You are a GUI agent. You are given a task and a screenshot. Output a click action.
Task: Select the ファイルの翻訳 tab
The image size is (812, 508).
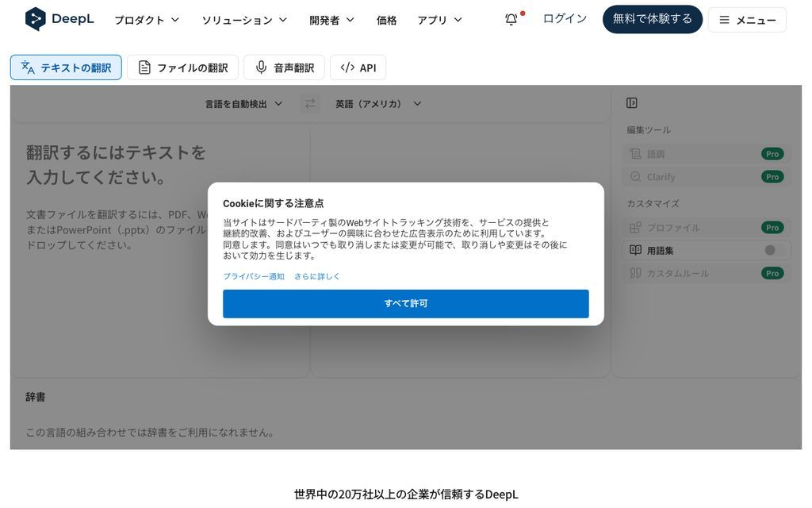182,67
